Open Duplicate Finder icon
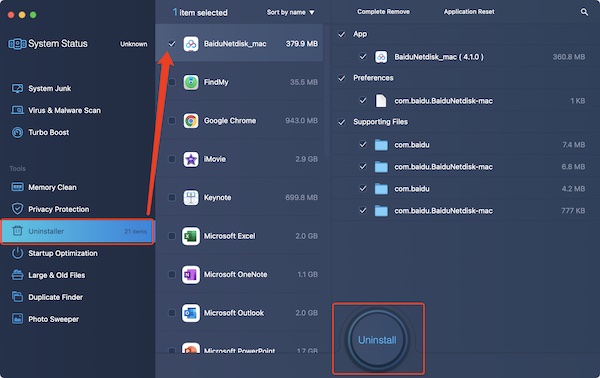This screenshot has width=600, height=378. pyautogui.click(x=17, y=297)
